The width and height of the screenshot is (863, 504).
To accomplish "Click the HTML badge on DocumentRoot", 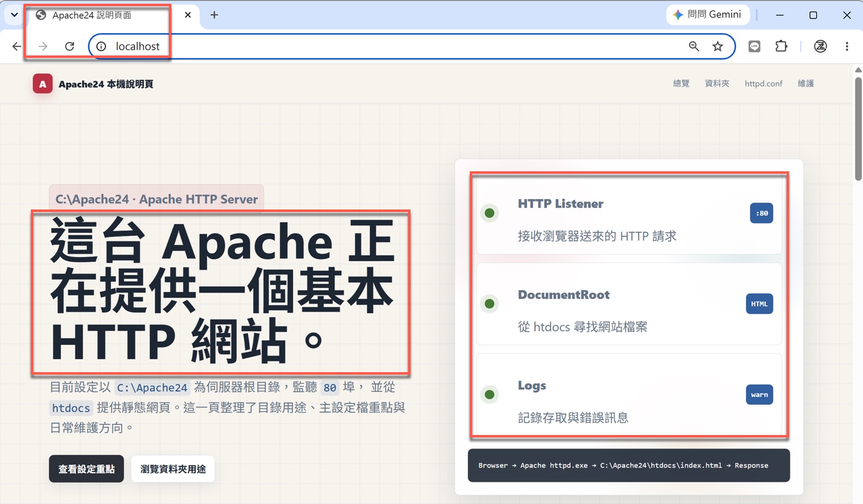I will [x=759, y=304].
